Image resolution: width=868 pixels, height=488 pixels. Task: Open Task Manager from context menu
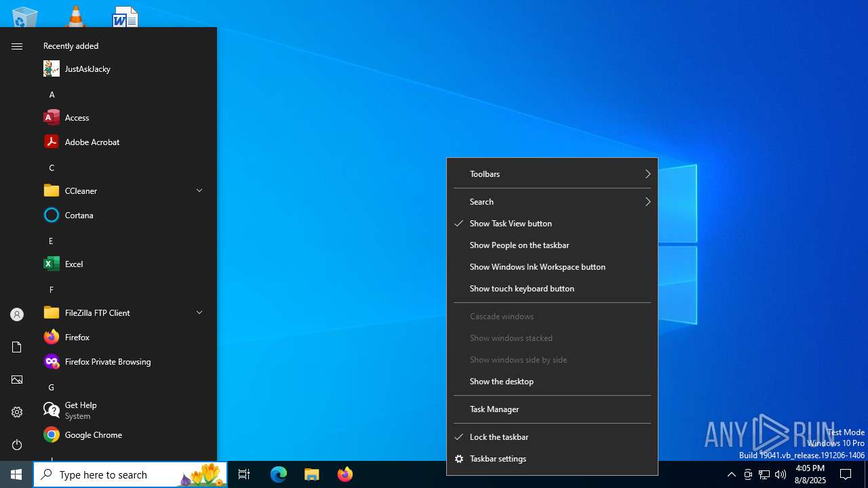(553, 409)
